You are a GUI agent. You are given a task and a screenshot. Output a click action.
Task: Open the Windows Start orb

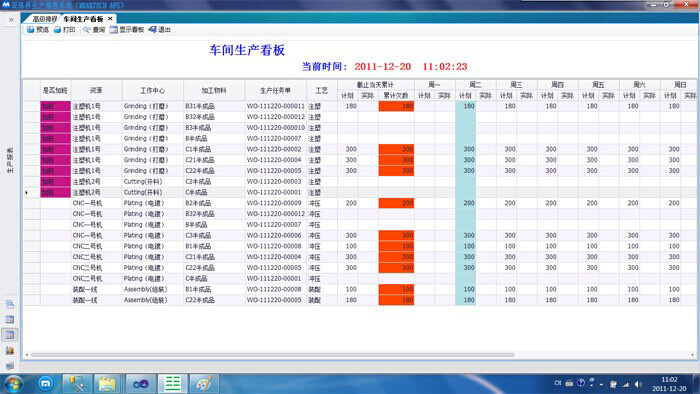pyautogui.click(x=13, y=384)
